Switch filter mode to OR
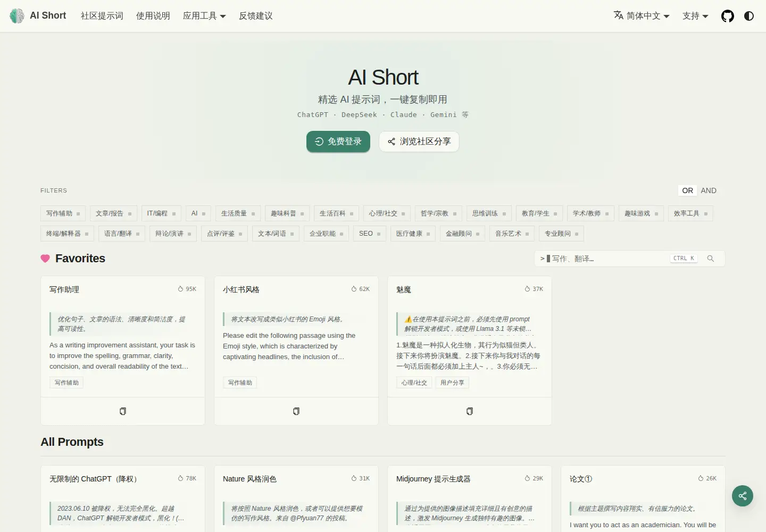Viewport: 766px width, 532px height. tap(688, 190)
